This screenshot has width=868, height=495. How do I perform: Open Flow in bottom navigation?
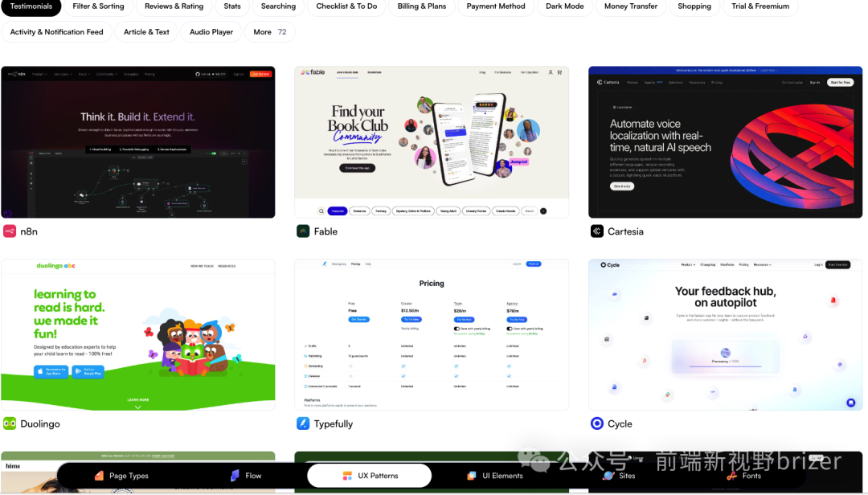pyautogui.click(x=246, y=476)
